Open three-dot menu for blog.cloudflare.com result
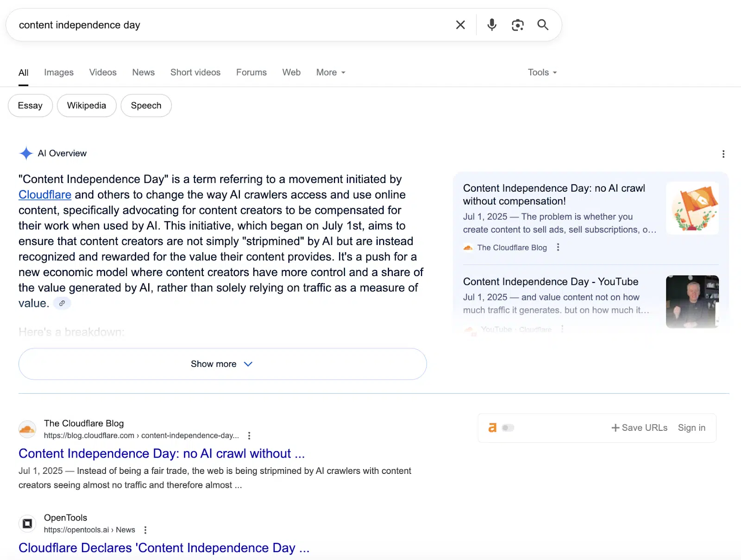The image size is (741, 560). point(249,435)
